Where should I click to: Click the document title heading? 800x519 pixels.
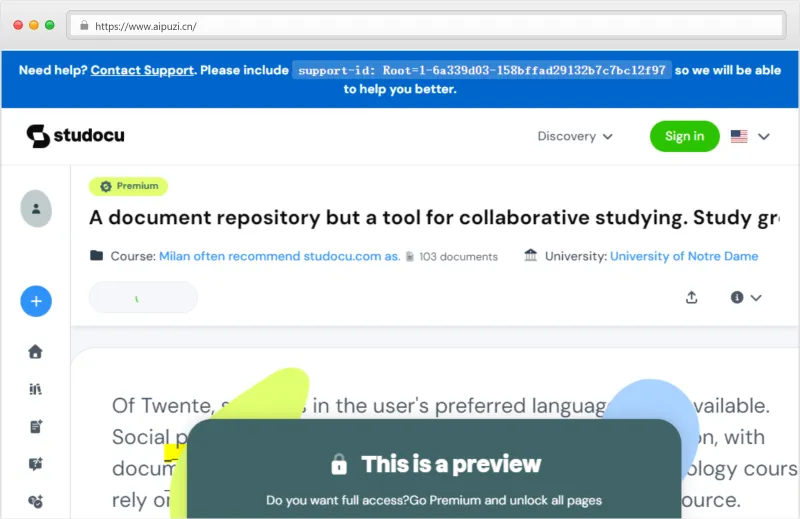[x=434, y=218]
